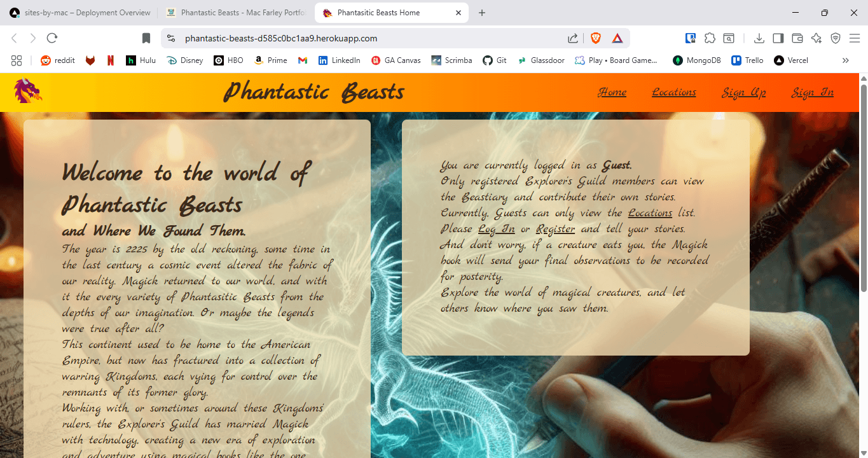Open Brave Shields for this site
Image resolution: width=868 pixels, height=458 pixels.
(x=595, y=38)
